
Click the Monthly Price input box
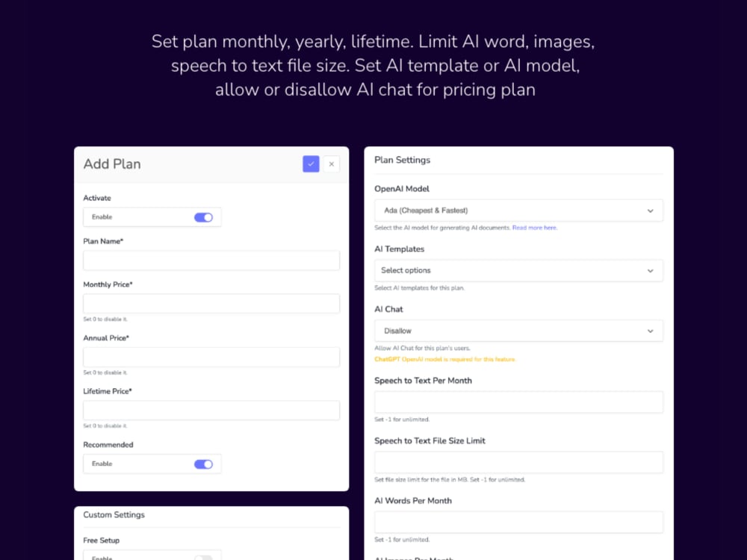click(x=211, y=303)
